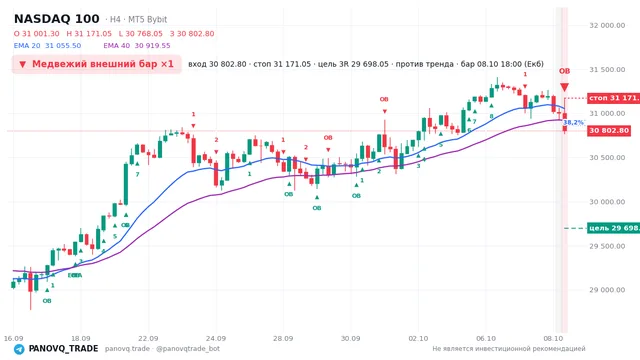The width and height of the screenshot is (640, 360).
Task: Click the blue '38,2%' retracement label
Action: coord(573,122)
